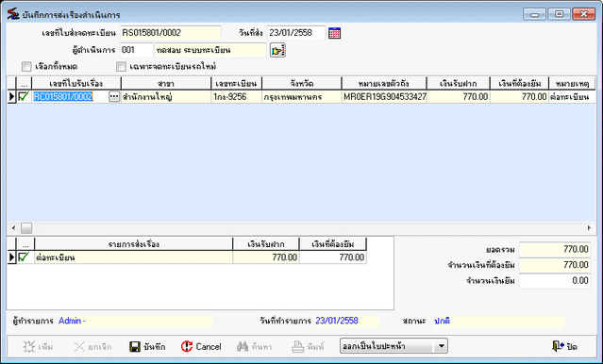Click the บันทึก save button
The width and height of the screenshot is (603, 364).
coord(147,347)
